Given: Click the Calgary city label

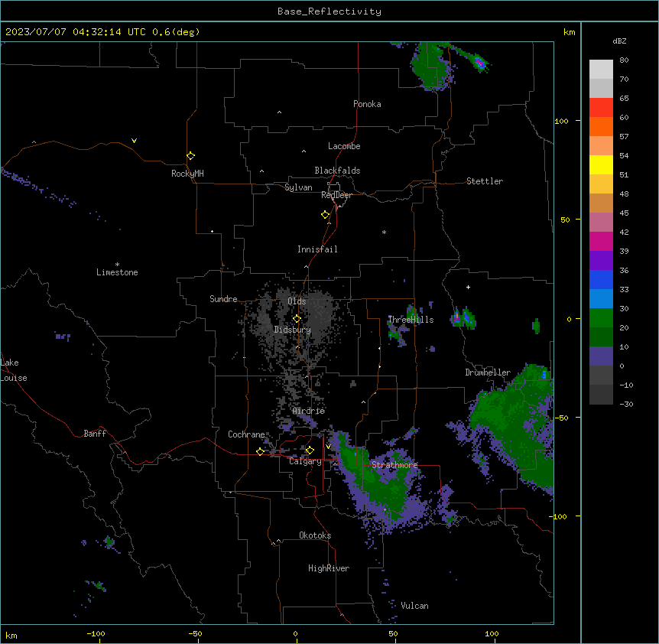Looking at the screenshot, I should (306, 461).
